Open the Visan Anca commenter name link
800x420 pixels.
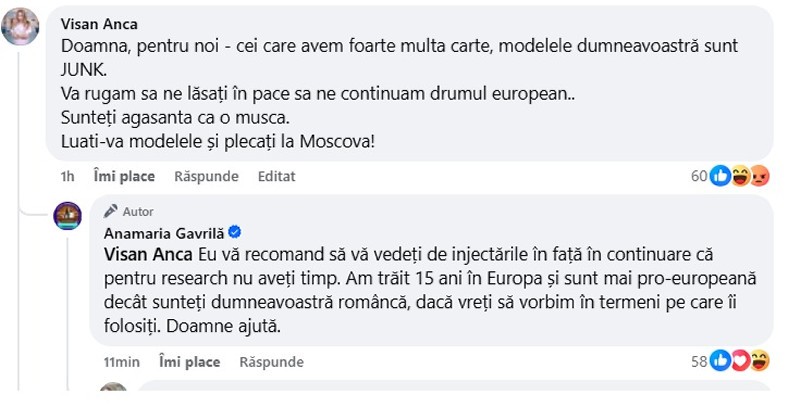[99, 23]
